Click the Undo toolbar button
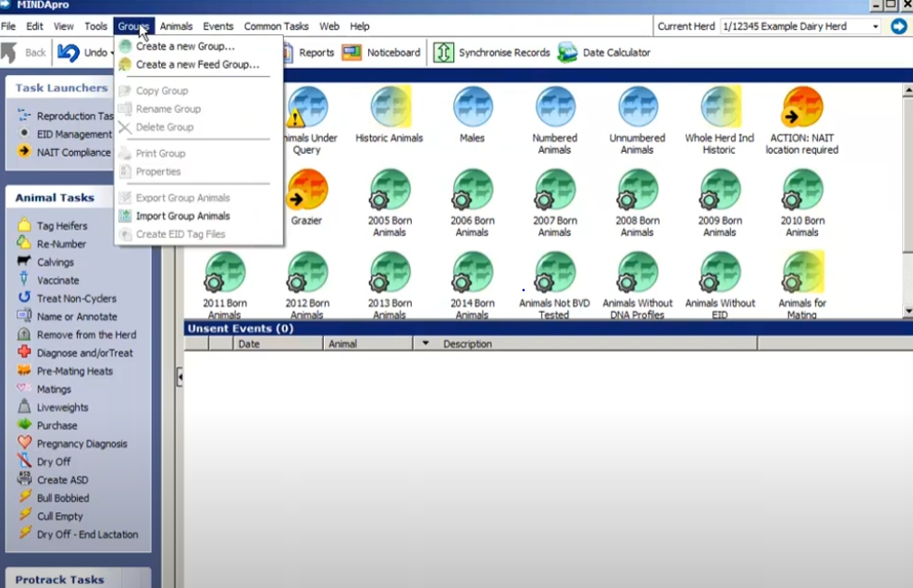Image resolution: width=913 pixels, height=588 pixels. tap(82, 53)
